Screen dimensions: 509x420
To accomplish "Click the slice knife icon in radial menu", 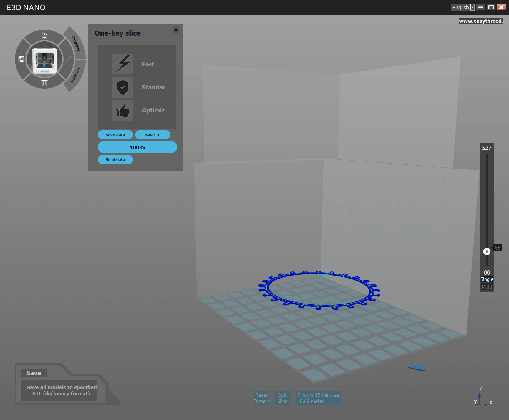I will [x=68, y=59].
